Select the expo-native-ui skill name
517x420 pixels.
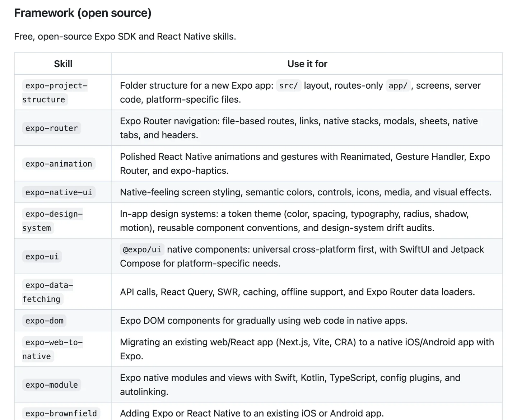click(x=59, y=192)
